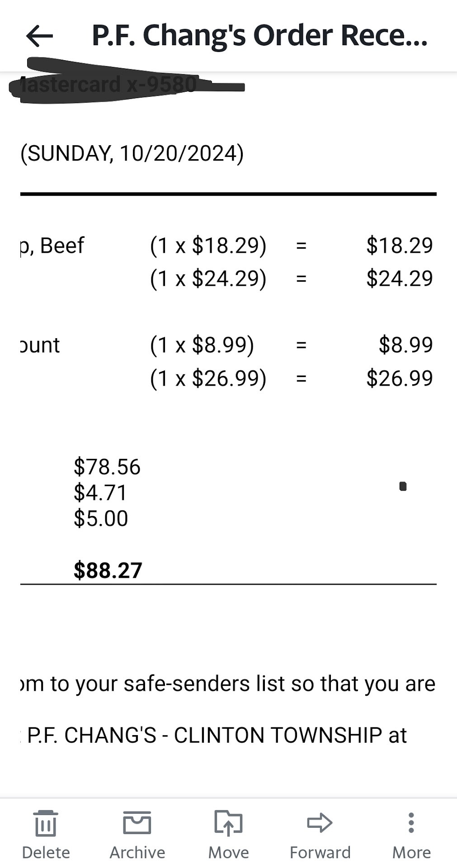Tap the (1 x $18.29) quantity text
Image resolution: width=457 pixels, height=868 pixels.
[208, 245]
